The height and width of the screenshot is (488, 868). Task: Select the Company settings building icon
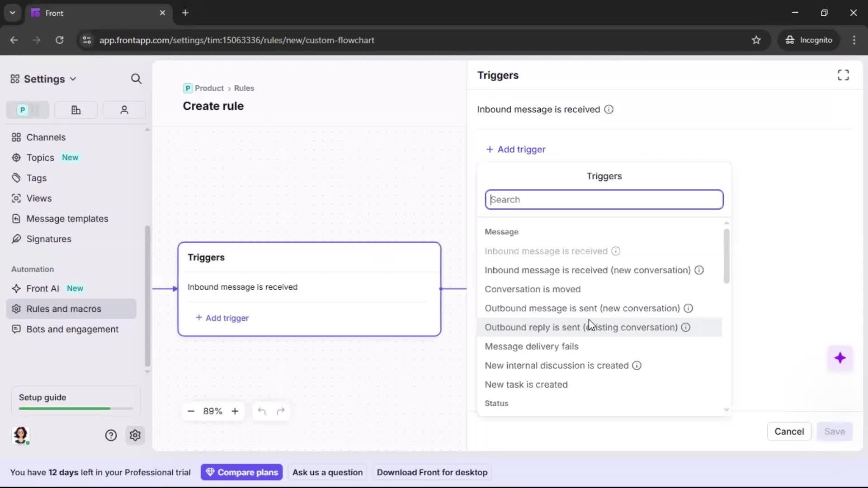pyautogui.click(x=75, y=110)
